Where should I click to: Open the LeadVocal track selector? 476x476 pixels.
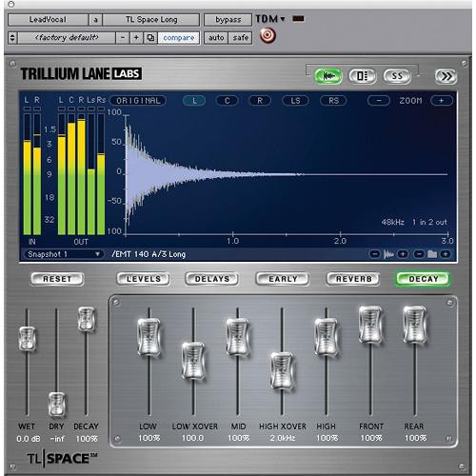[48, 20]
